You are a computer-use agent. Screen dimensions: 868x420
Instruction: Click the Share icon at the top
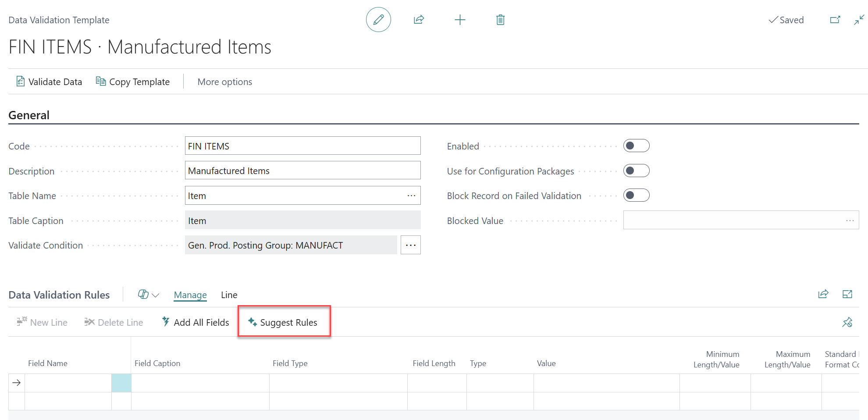click(419, 20)
